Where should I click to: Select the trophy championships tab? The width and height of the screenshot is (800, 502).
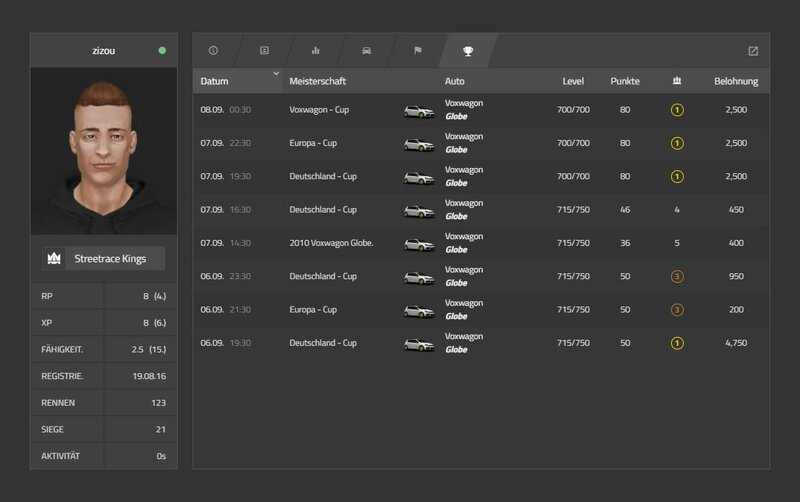point(468,50)
